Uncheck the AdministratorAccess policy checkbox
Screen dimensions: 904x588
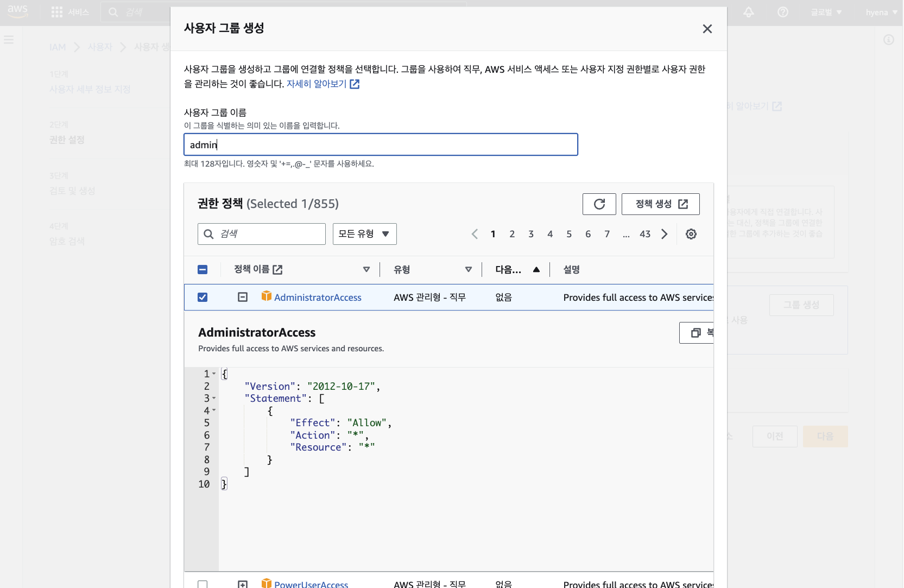coord(203,298)
